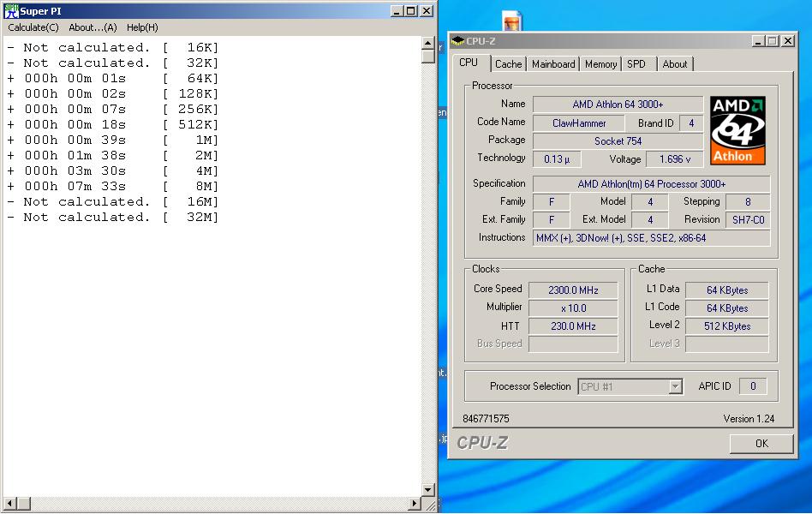Click the Revision value SH7-C0
Viewport: 812px width, 514px height.
tap(748, 219)
